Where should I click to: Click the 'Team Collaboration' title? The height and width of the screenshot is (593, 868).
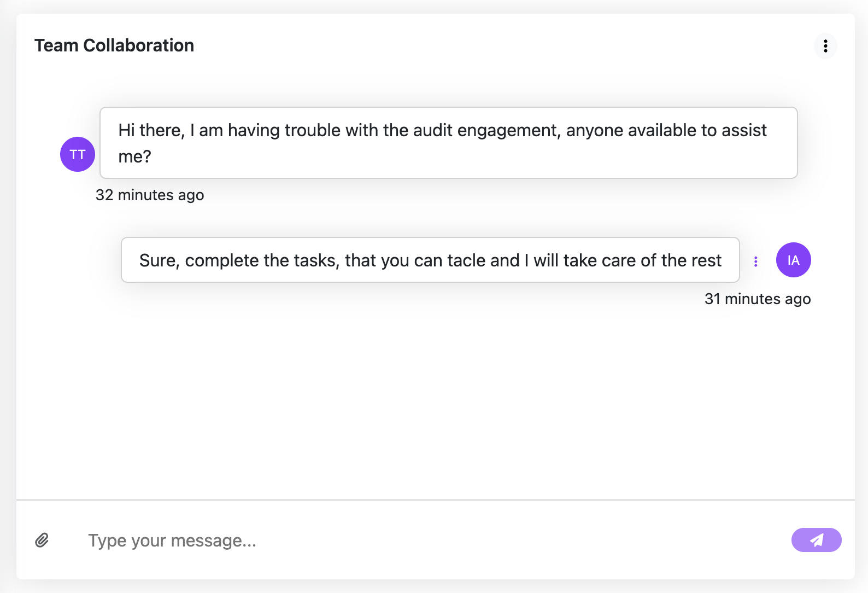click(114, 45)
